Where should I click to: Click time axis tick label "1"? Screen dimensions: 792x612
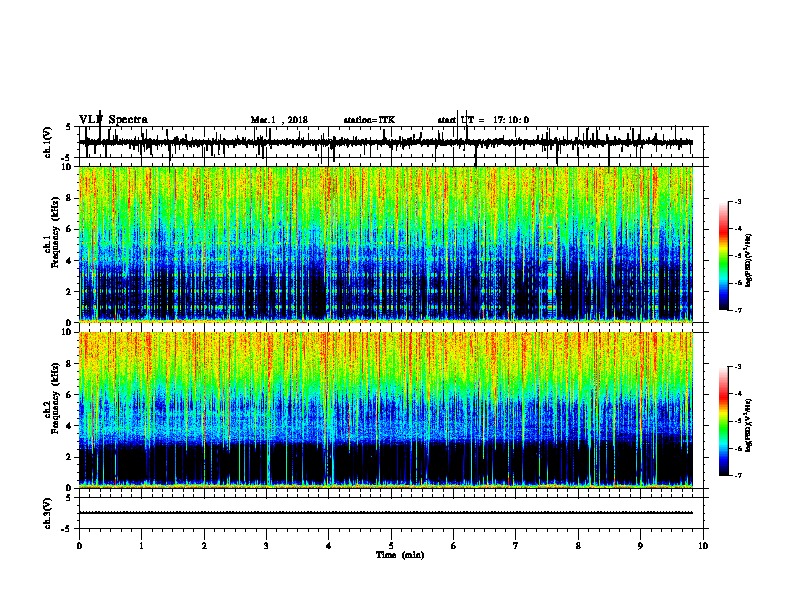141,546
